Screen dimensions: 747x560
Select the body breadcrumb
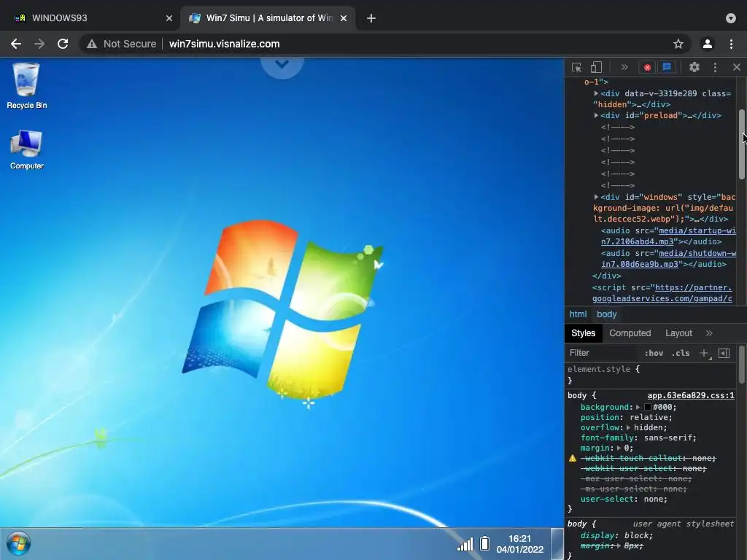[606, 314]
